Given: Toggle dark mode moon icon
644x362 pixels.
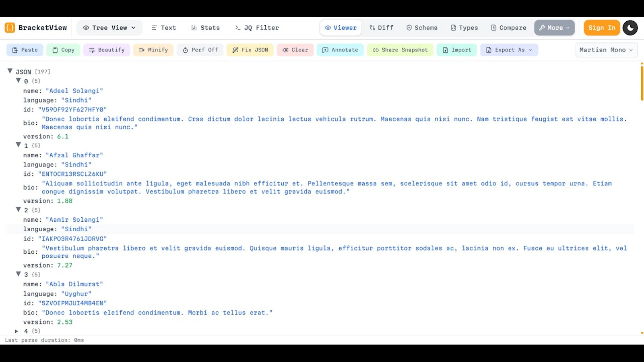Looking at the screenshot, I should tap(630, 28).
